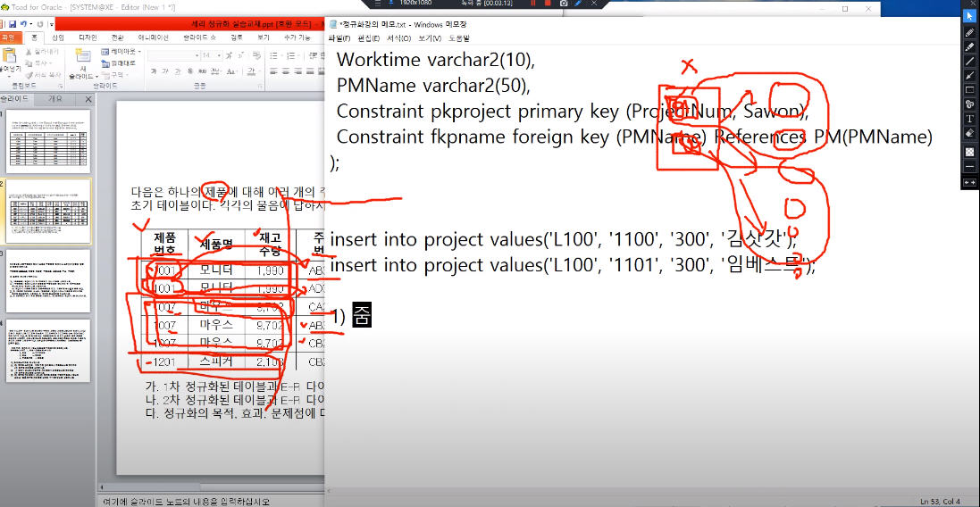Click the new slide icon

82,55
